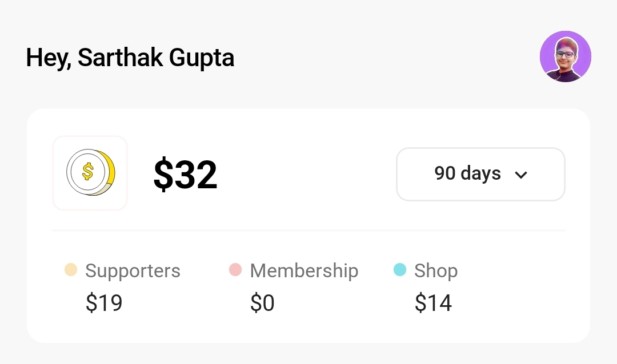Screen dimensions: 617x364
Task: Open the Membership earnings category
Action: point(304,270)
